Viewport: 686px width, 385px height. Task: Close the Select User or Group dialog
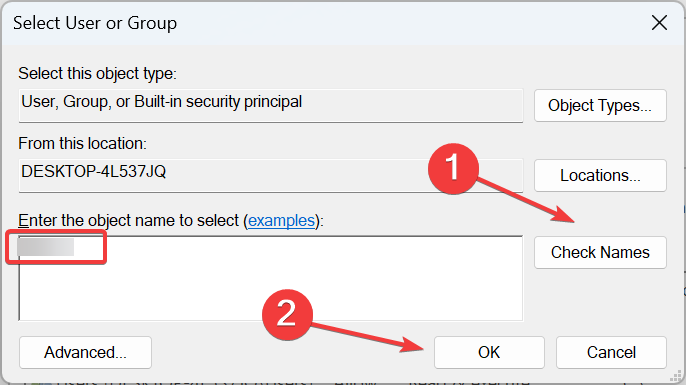(659, 23)
